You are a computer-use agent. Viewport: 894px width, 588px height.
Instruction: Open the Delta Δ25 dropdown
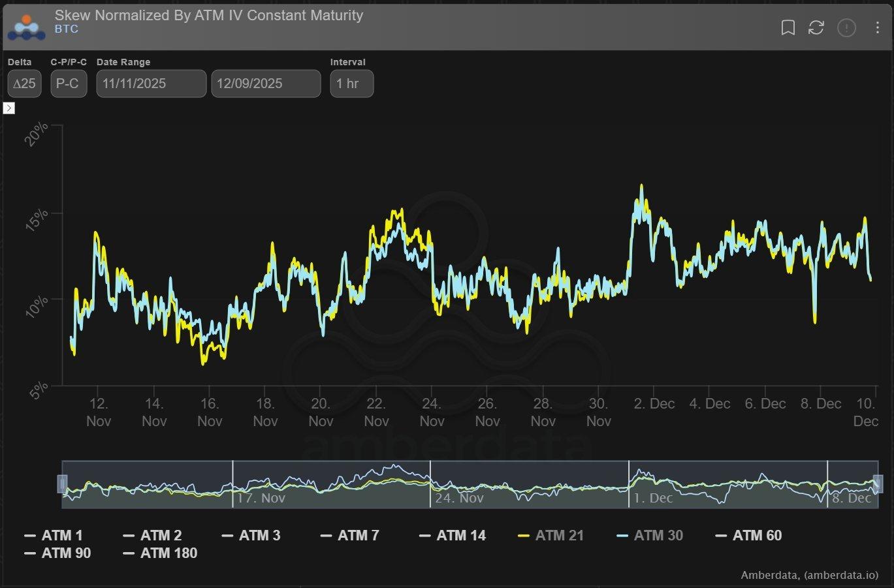25,84
